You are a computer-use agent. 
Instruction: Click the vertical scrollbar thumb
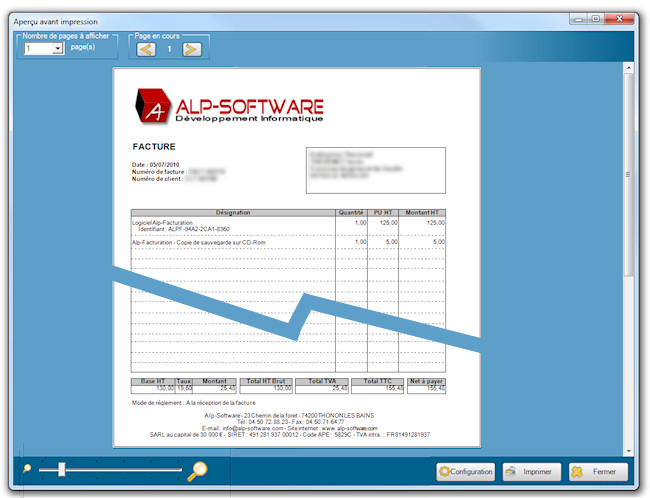629,175
